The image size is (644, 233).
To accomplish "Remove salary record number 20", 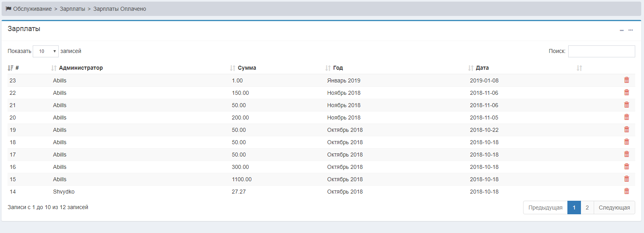I will [x=626, y=117].
